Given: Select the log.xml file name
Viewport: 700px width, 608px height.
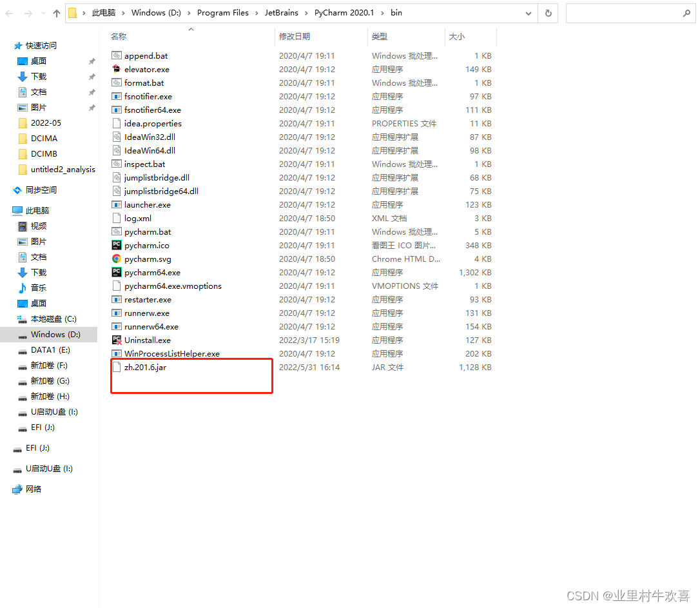Looking at the screenshot, I should click(x=138, y=219).
